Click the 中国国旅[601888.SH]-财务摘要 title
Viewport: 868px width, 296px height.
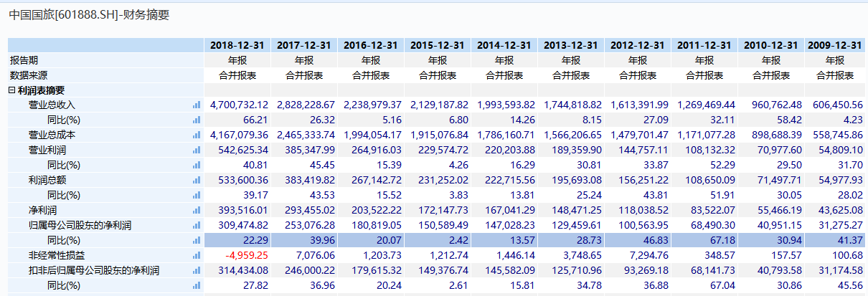(x=89, y=14)
